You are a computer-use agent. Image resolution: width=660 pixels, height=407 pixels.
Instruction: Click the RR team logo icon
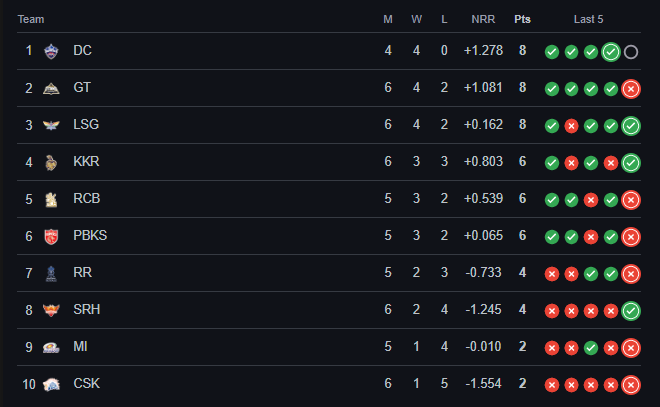[x=51, y=274]
